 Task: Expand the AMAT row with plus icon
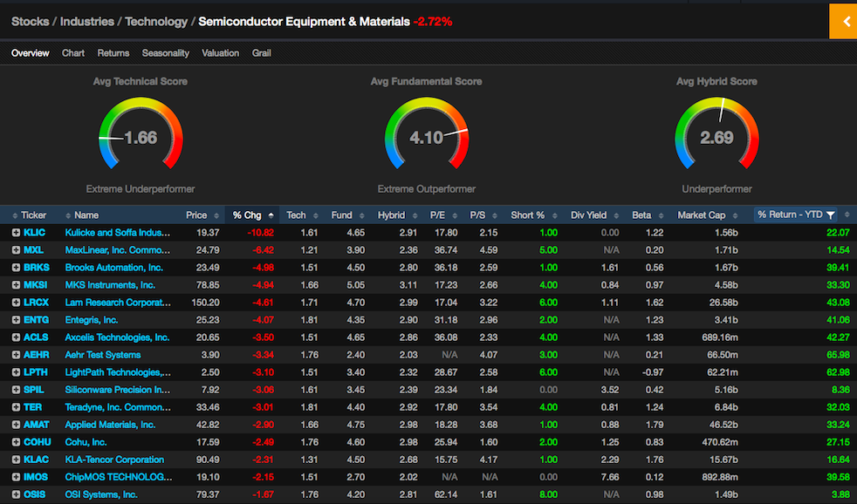point(16,425)
